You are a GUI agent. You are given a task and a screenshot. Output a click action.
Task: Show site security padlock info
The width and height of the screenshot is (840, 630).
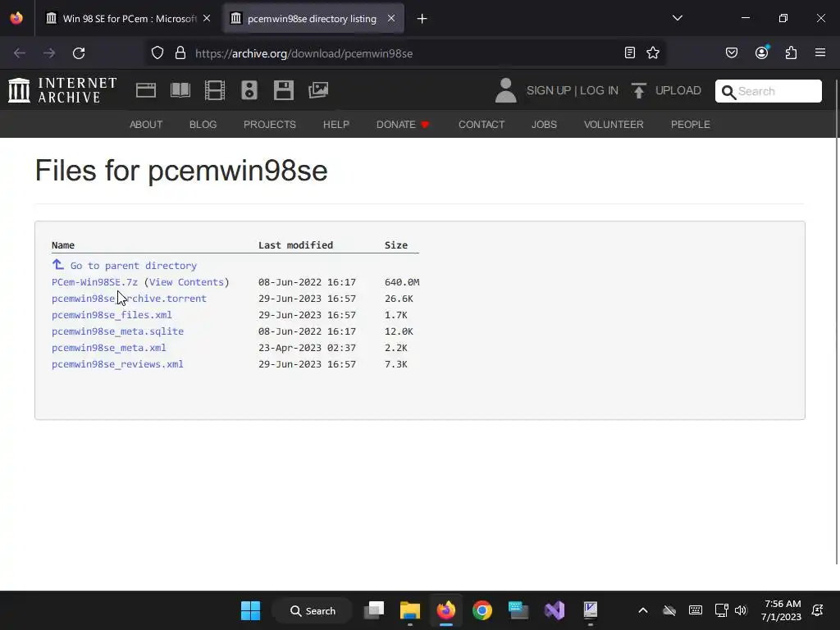180,53
